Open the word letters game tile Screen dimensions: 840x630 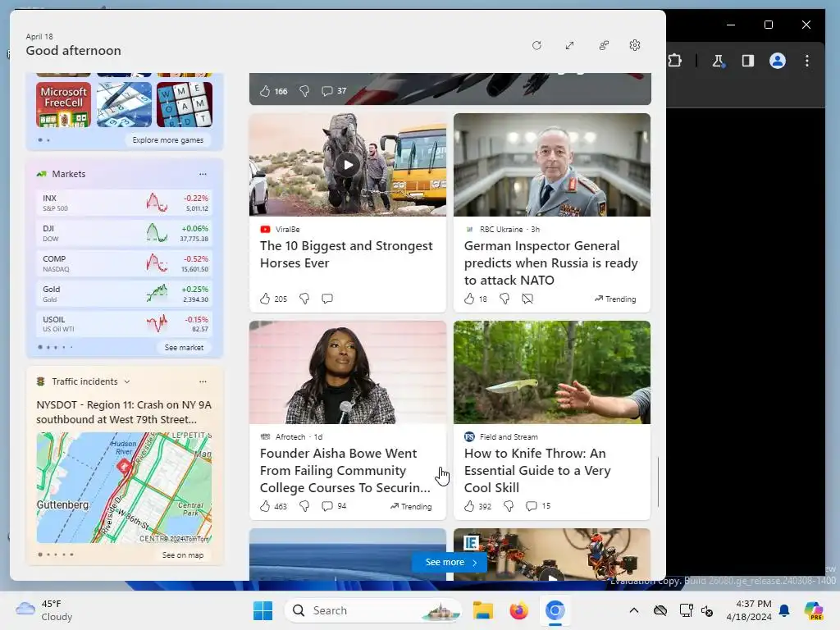[185, 104]
